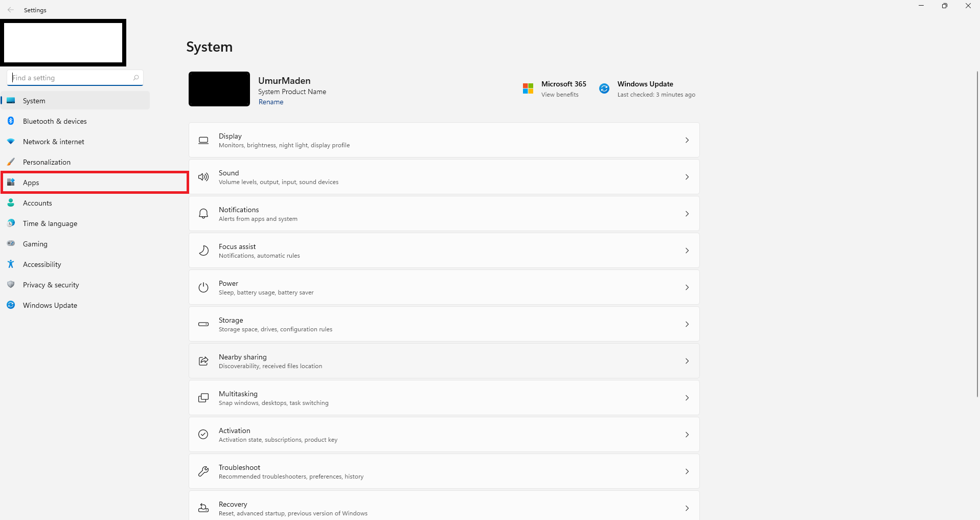
Task: Open the Power chevron arrow
Action: (x=687, y=287)
